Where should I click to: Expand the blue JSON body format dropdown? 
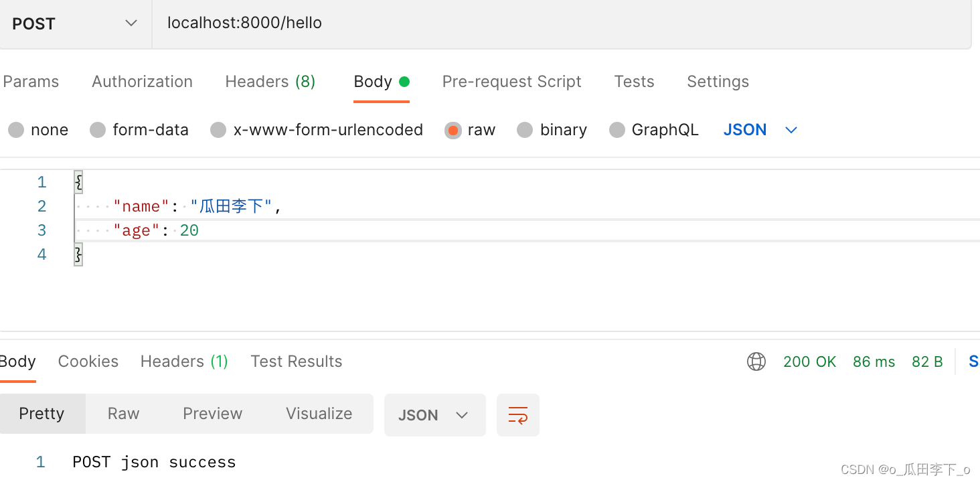760,130
